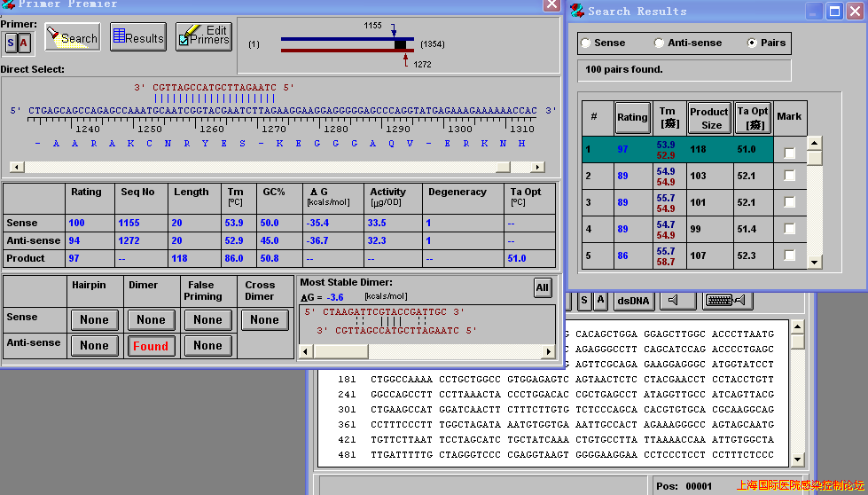Select the anti-sense primer A toggle
868x495 pixels.
24,43
